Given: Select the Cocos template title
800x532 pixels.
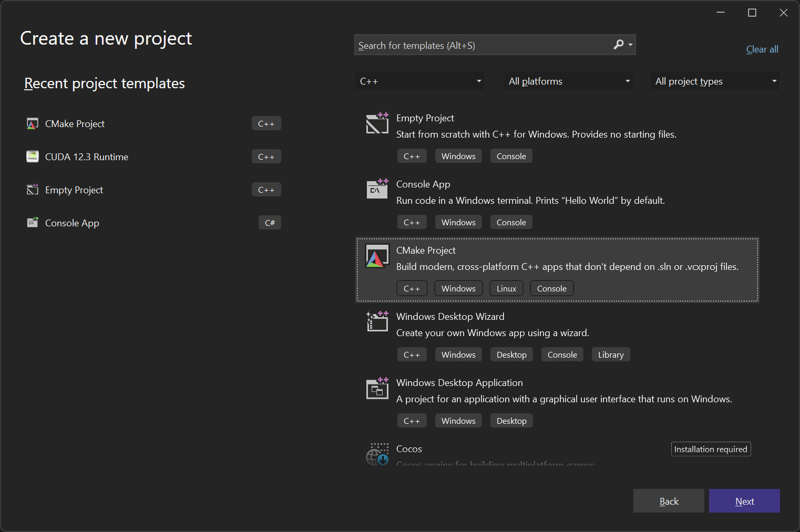Looking at the screenshot, I should tap(409, 449).
